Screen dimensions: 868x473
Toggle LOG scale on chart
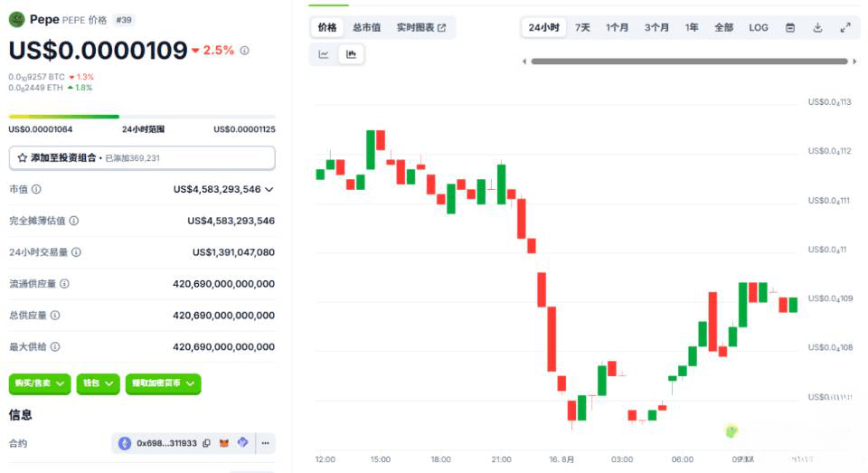tap(759, 28)
